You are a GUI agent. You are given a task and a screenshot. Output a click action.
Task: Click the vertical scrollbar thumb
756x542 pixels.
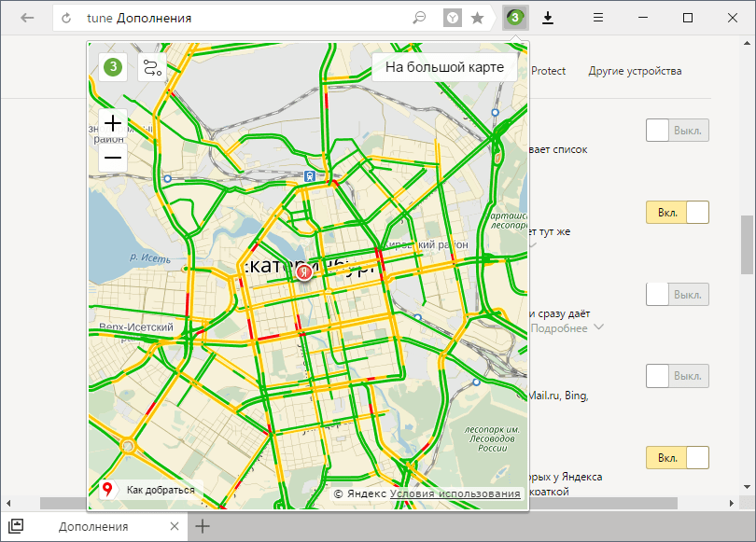[x=748, y=243]
